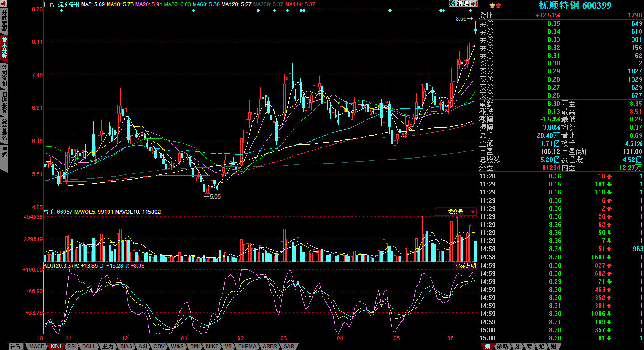Click the 日线 period label
Screen dimensions: 644x350
point(49,4)
